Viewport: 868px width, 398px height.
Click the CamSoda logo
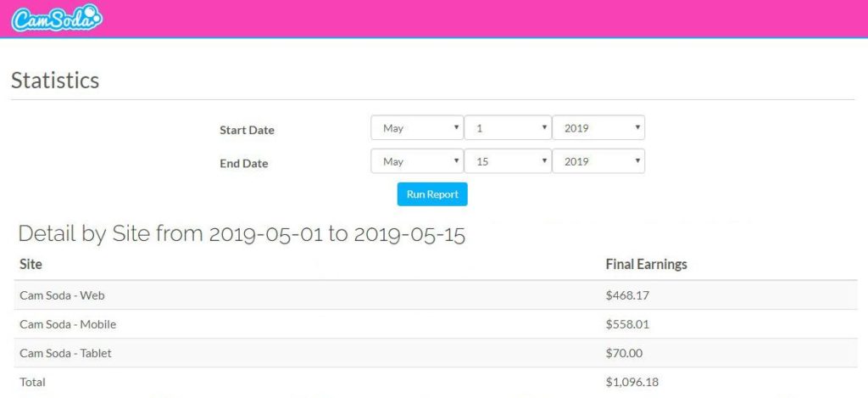tap(57, 19)
